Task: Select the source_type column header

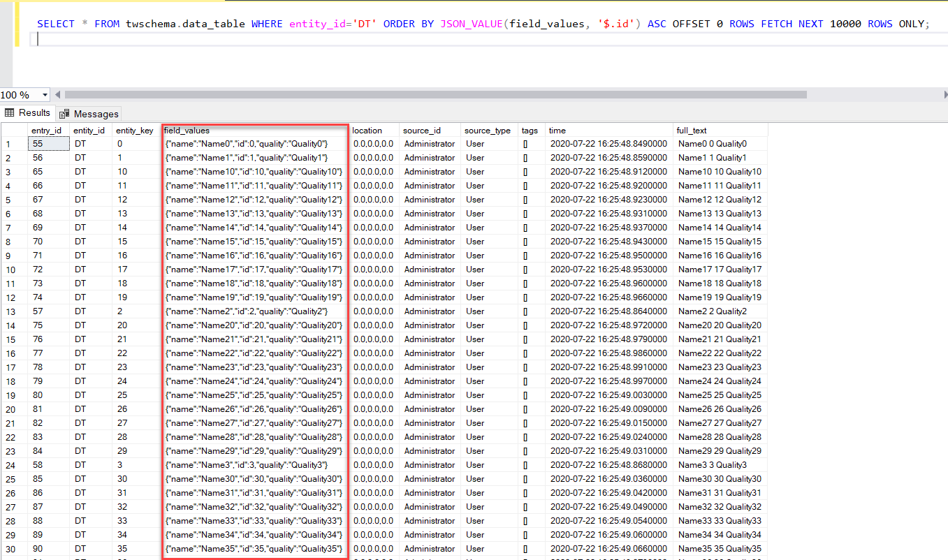Action: pyautogui.click(x=489, y=131)
